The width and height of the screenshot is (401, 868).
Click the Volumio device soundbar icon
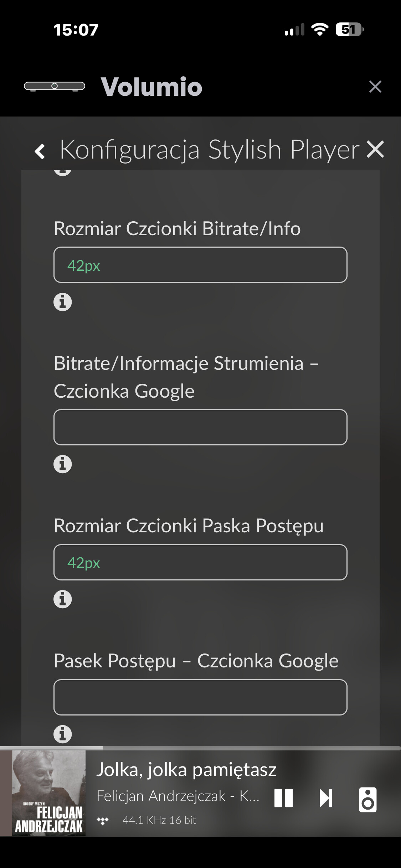point(55,86)
